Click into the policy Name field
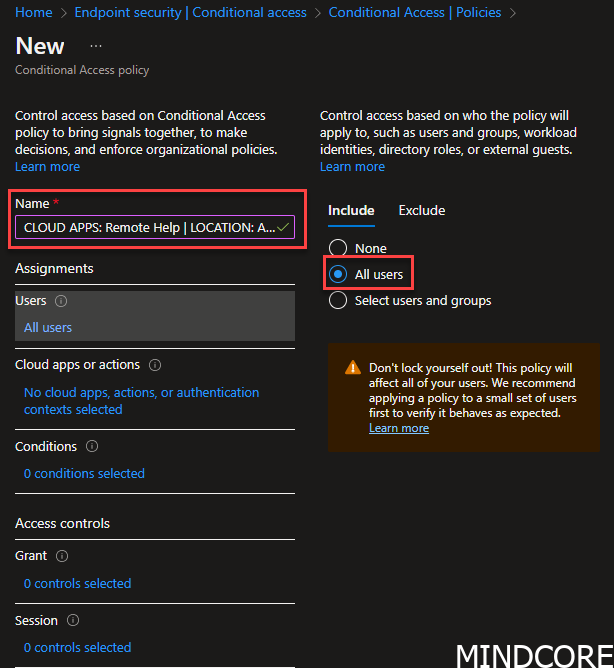The height and width of the screenshot is (668, 614). tap(155, 227)
